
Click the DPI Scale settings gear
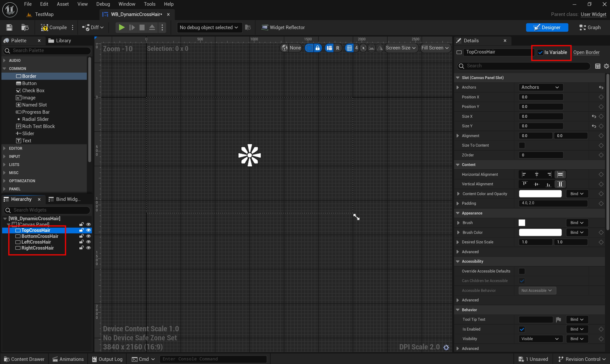point(446,347)
